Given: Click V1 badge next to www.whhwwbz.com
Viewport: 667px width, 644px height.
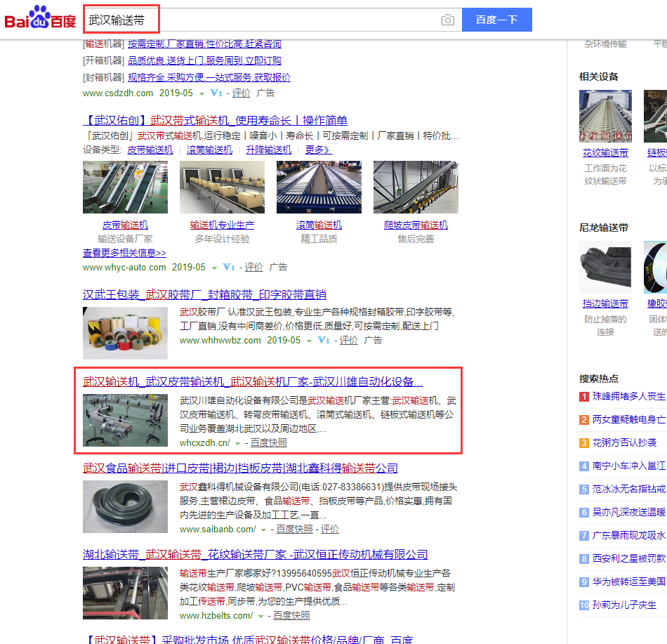Looking at the screenshot, I should [324, 341].
